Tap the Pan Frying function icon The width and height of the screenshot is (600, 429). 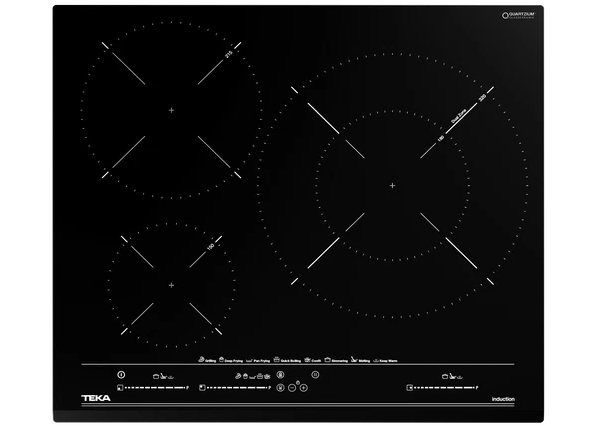251,359
